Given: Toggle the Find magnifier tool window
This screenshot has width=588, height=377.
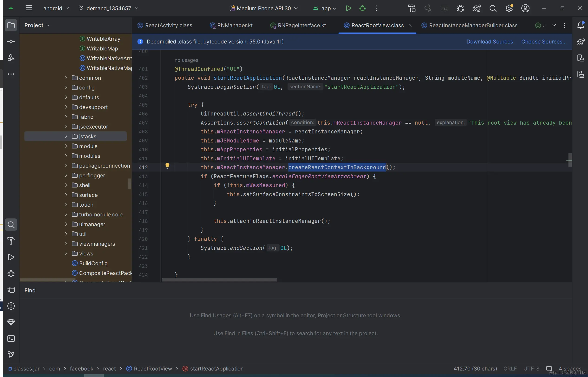Looking at the screenshot, I should point(11,225).
